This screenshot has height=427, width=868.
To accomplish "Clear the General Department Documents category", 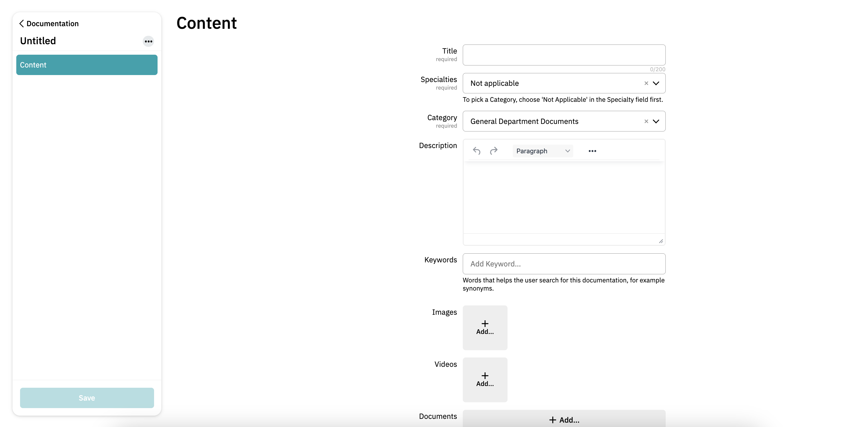I will click(646, 121).
